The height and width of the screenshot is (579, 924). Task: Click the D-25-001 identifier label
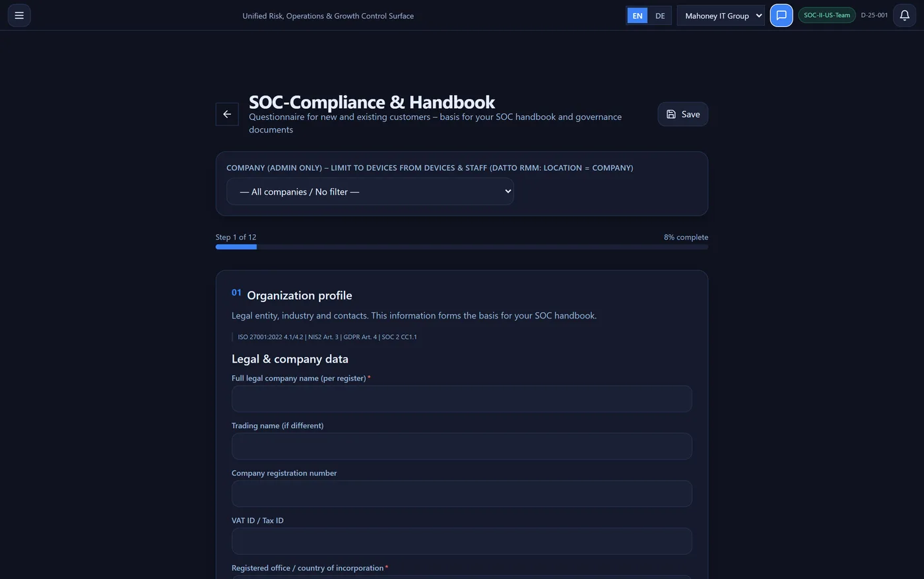pos(874,15)
